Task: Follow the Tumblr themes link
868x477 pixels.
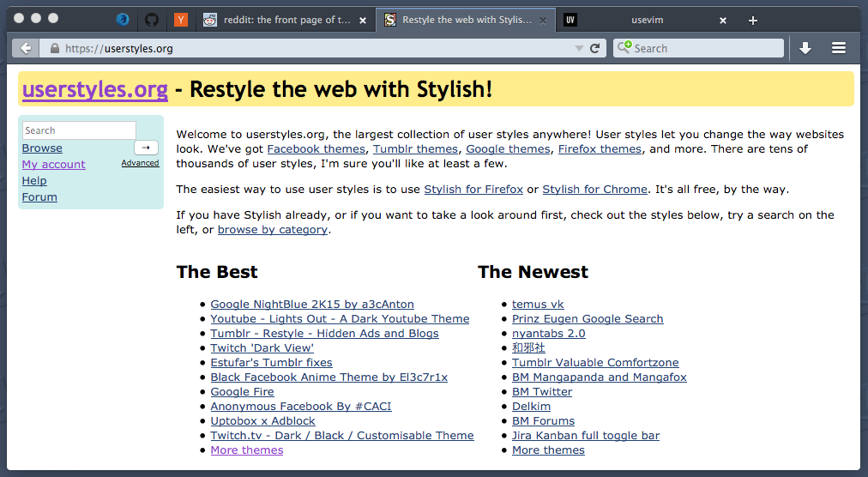Action: (415, 149)
